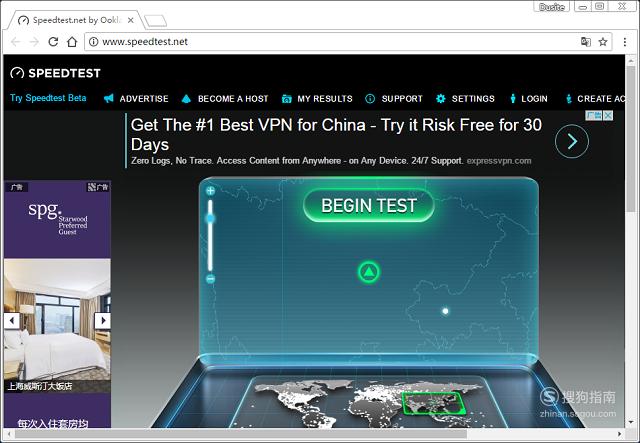640x443 pixels.
Task: Click vertical scrollbar down arrow
Action: click(x=631, y=422)
